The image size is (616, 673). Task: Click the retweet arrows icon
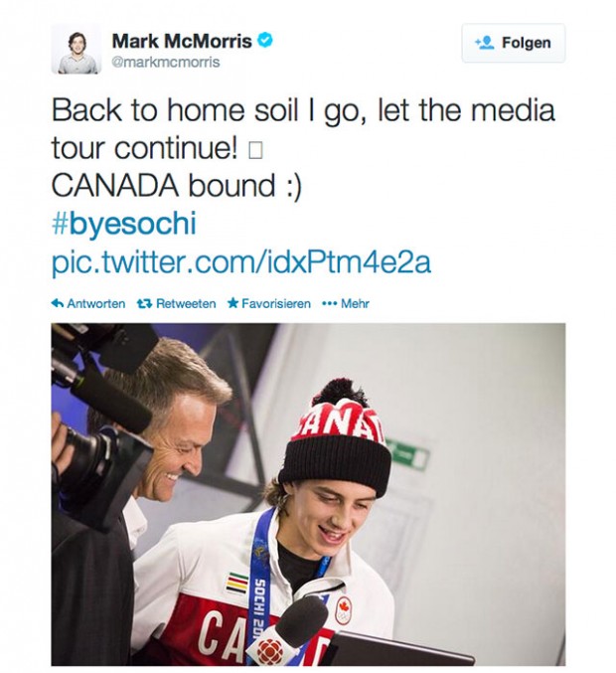pos(144,303)
